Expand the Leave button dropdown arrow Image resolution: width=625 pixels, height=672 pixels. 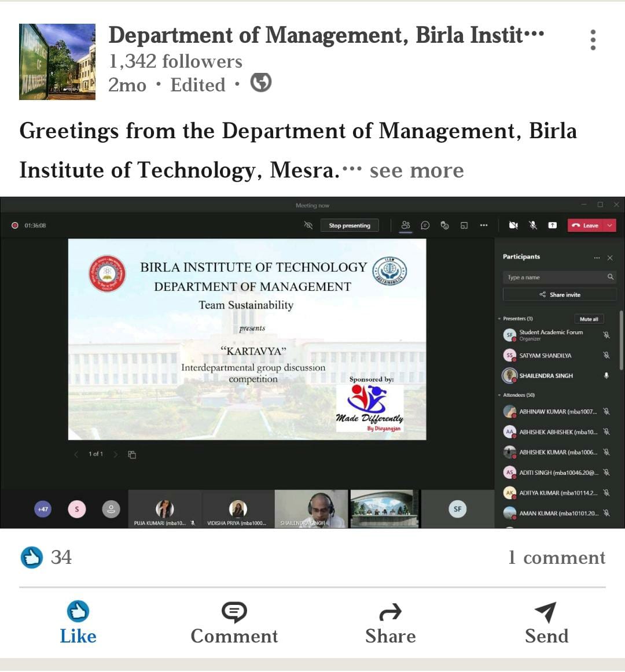(x=609, y=226)
